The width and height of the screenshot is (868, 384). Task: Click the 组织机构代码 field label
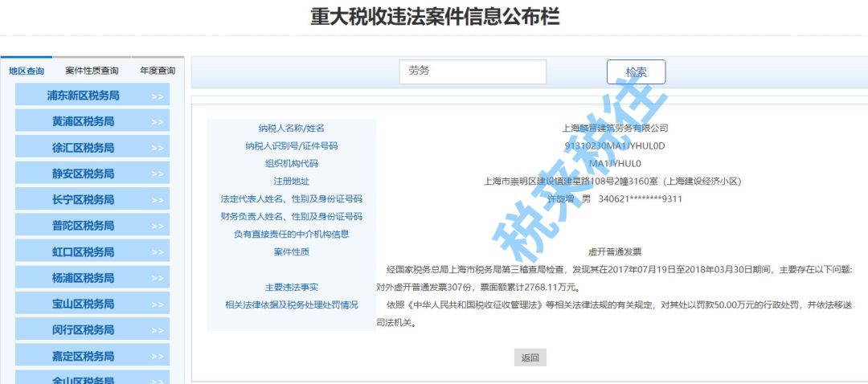tap(291, 164)
